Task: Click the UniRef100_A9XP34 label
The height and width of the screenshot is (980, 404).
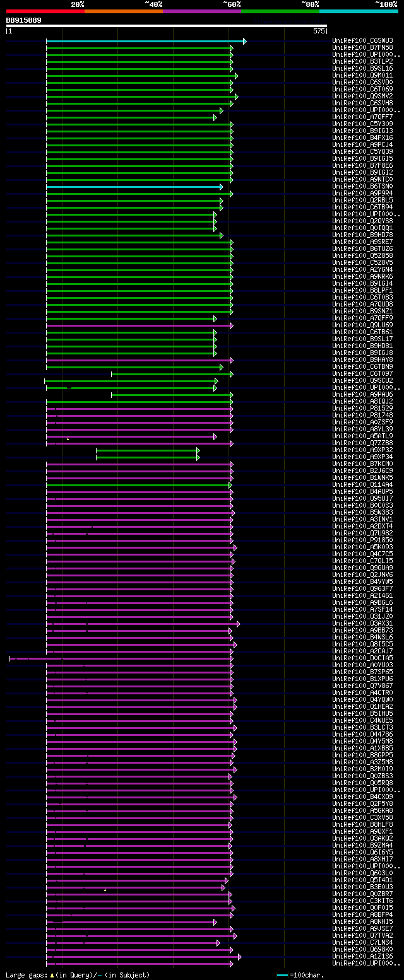Action: click(362, 457)
